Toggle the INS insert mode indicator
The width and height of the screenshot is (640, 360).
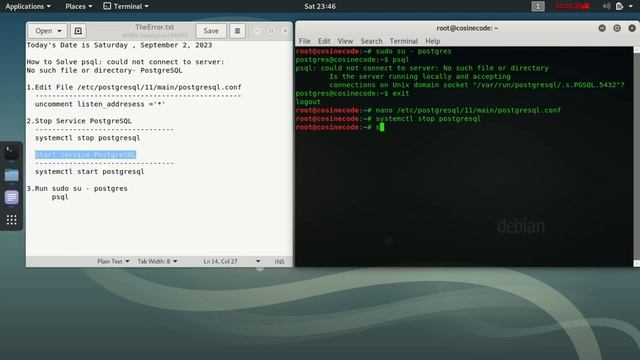click(x=280, y=261)
